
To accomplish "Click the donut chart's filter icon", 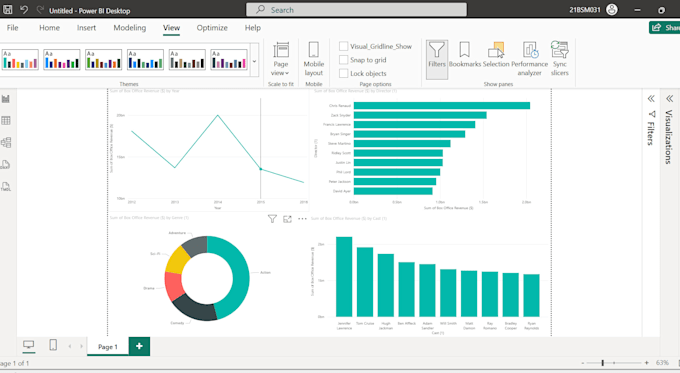I will pos(272,219).
